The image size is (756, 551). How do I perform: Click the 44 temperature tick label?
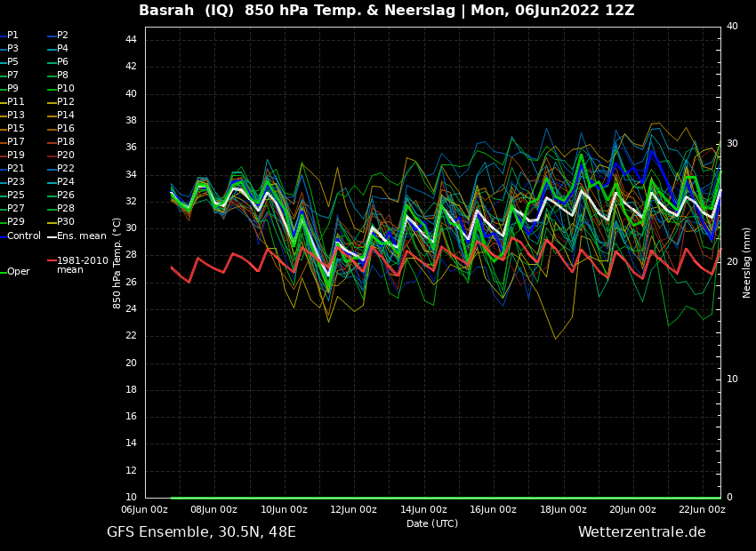point(130,40)
